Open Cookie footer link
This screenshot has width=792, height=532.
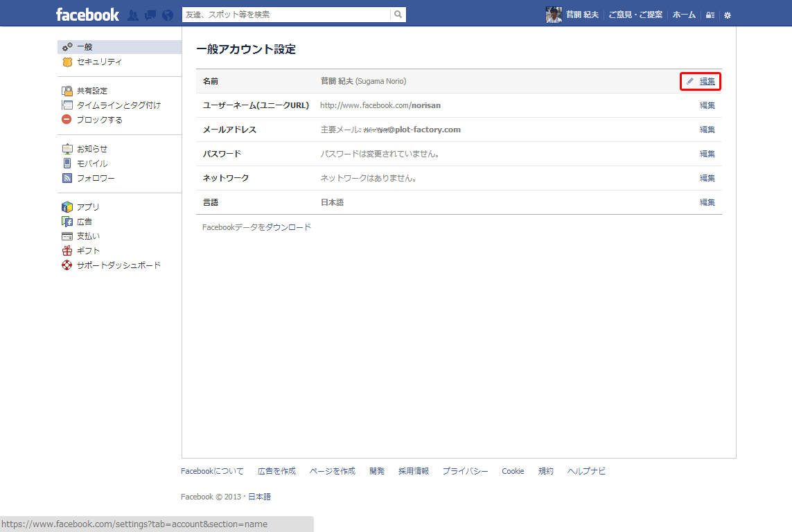click(x=513, y=471)
